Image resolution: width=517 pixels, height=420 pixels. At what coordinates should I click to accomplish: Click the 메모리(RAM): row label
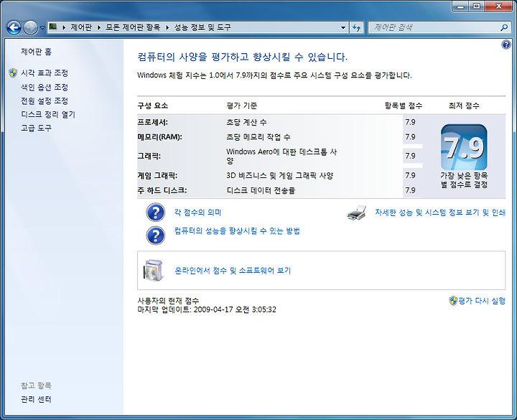tap(160, 137)
